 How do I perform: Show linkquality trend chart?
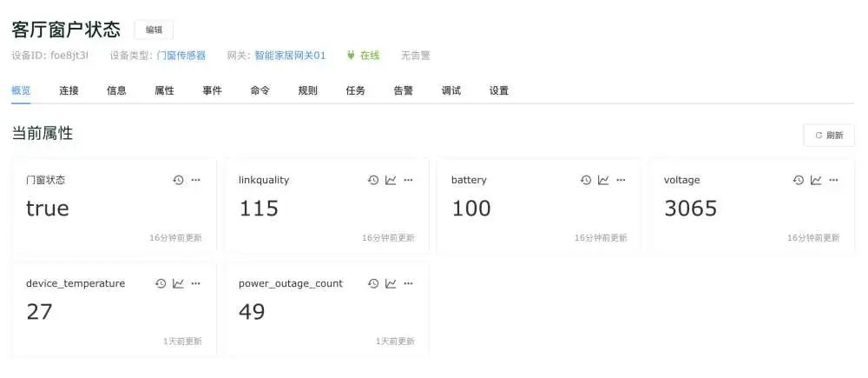(x=391, y=180)
